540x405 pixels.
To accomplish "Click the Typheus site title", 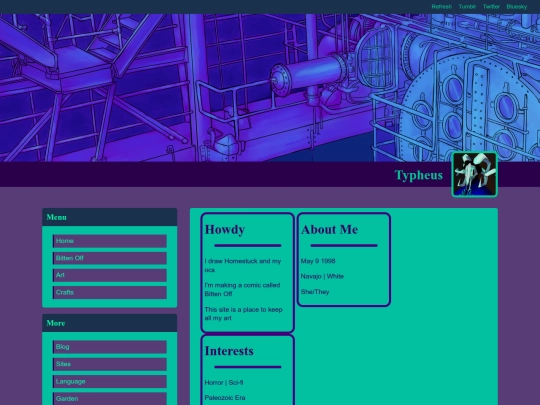I will (418, 175).
